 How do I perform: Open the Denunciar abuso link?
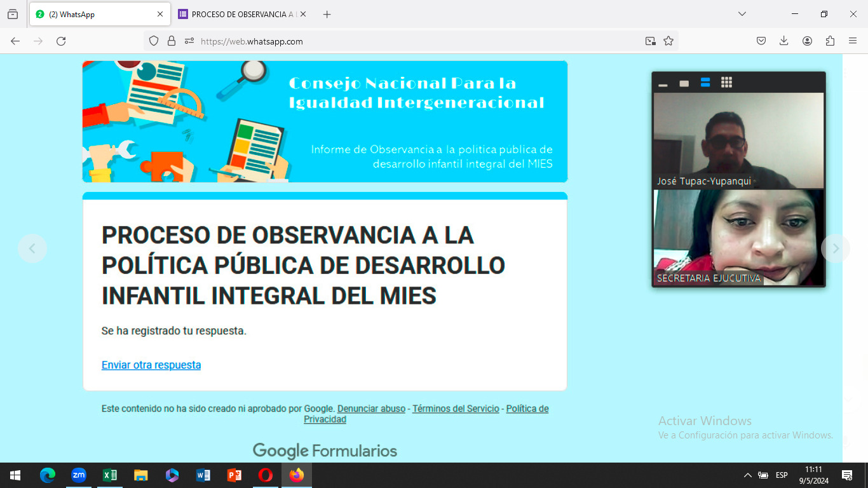coord(371,409)
